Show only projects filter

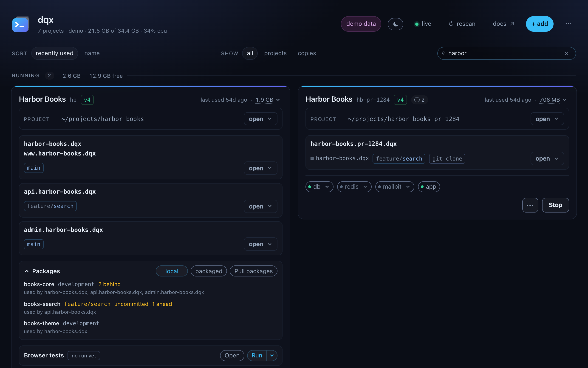pos(275,53)
